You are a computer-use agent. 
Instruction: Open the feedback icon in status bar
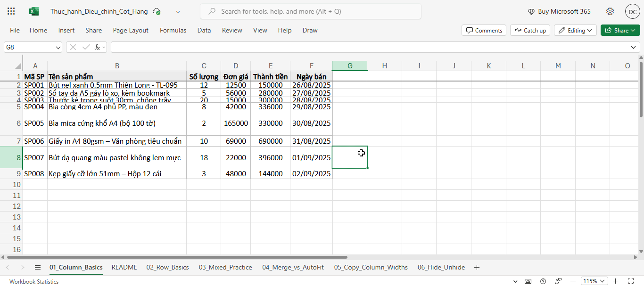(x=559, y=281)
